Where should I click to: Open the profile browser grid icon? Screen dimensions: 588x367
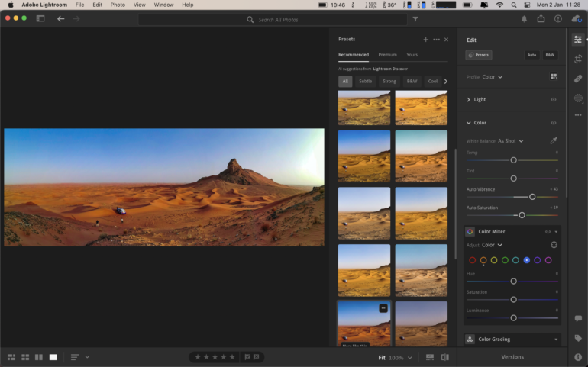554,77
